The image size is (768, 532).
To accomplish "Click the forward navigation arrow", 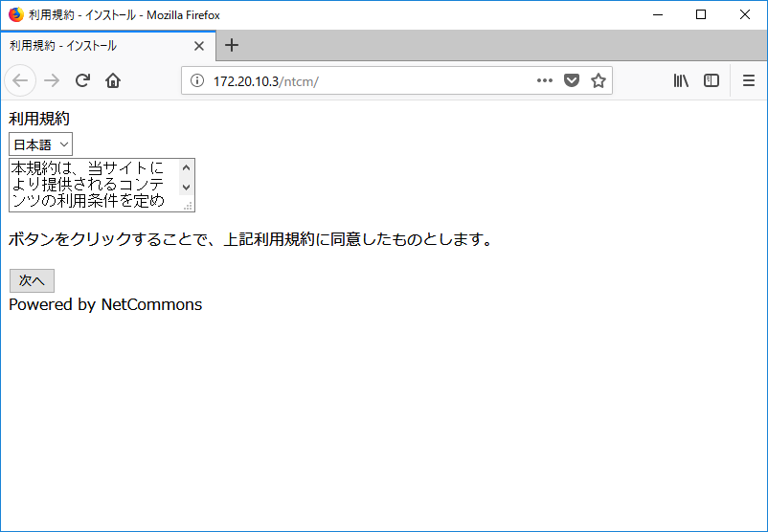I will pyautogui.click(x=52, y=80).
